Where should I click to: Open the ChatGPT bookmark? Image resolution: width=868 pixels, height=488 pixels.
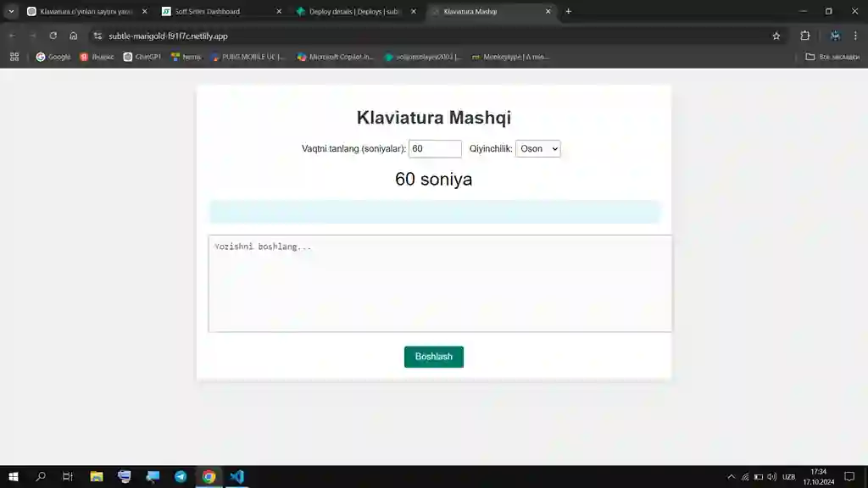point(144,57)
